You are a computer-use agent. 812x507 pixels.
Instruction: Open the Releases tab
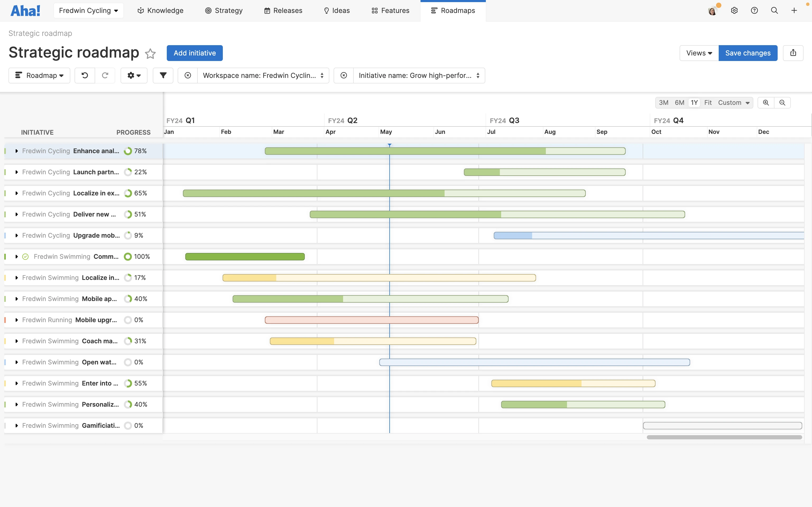pos(283,11)
